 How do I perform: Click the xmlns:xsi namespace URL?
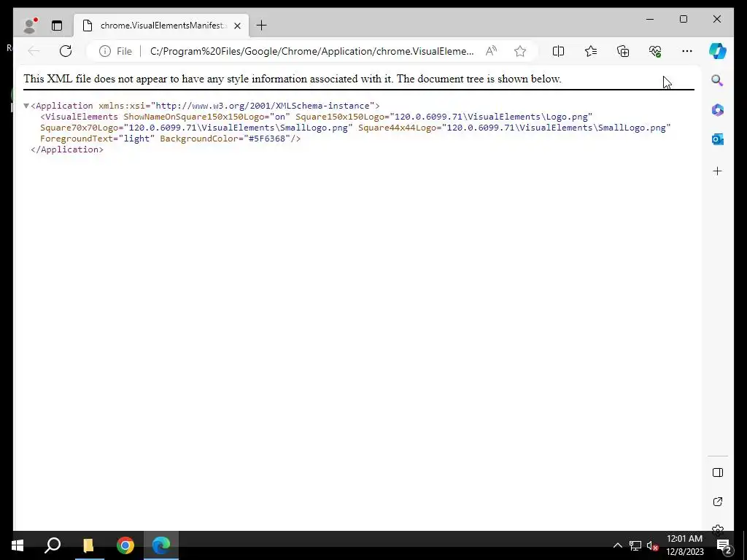click(x=263, y=106)
